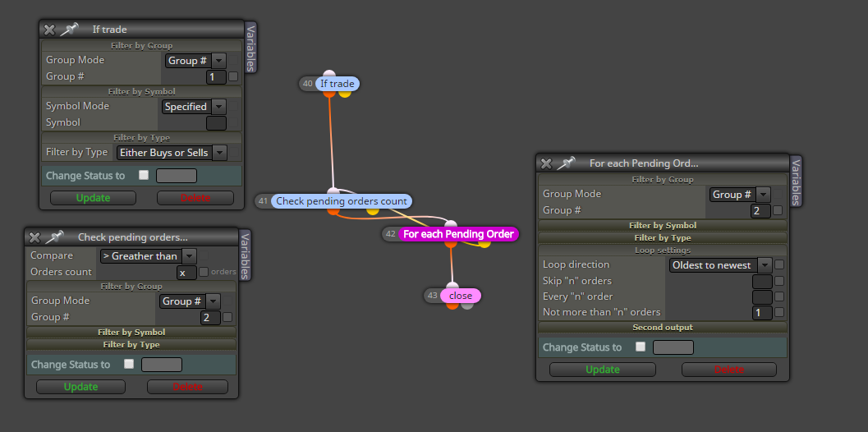
Task: Toggle the orders checkbox beside Orders count
Action: (204, 272)
